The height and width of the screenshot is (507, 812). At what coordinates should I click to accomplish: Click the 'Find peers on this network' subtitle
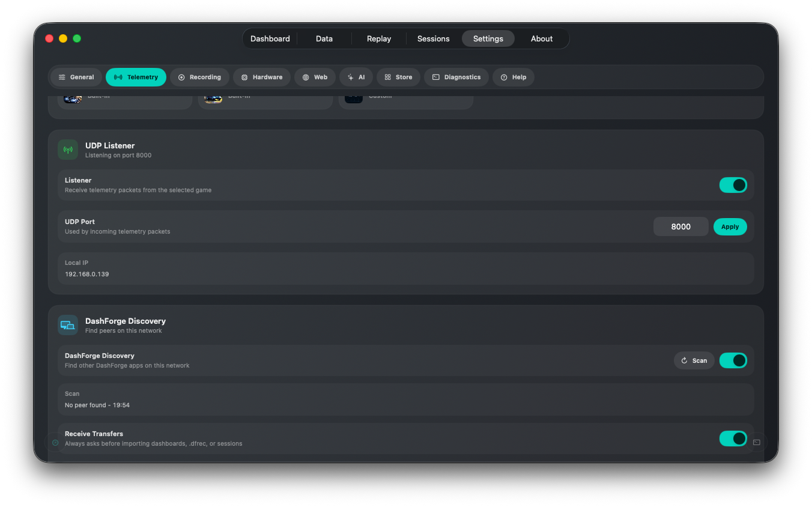(x=124, y=330)
